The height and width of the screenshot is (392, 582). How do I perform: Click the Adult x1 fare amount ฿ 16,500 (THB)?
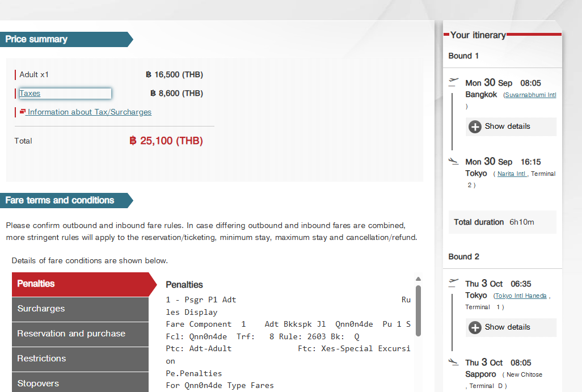(174, 75)
